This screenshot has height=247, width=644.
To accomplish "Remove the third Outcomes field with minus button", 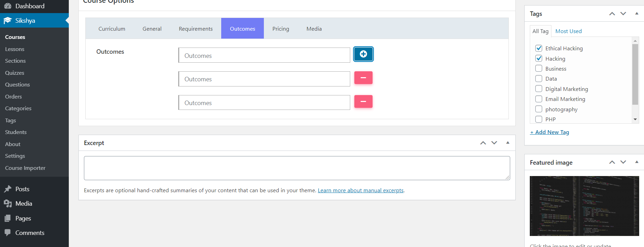I will (x=363, y=102).
